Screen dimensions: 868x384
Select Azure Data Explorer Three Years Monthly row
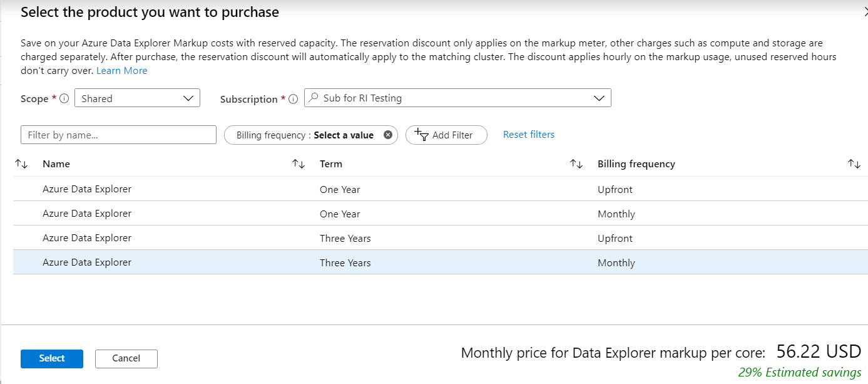441,262
